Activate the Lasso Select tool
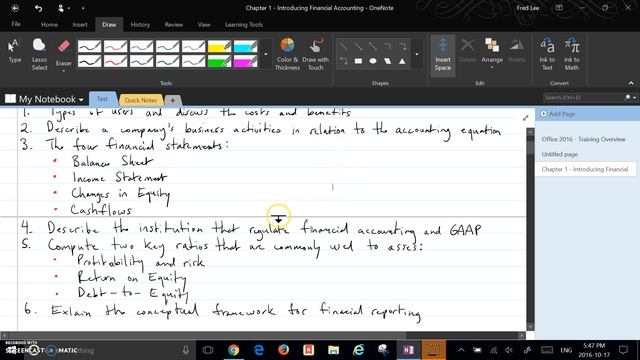The height and width of the screenshot is (360, 640). [x=39, y=54]
